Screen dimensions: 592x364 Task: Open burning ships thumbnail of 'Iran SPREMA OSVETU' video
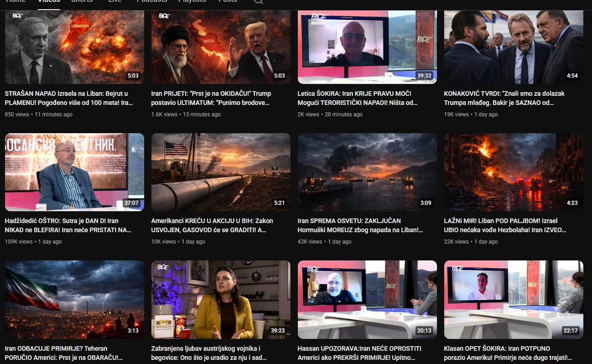[367, 172]
